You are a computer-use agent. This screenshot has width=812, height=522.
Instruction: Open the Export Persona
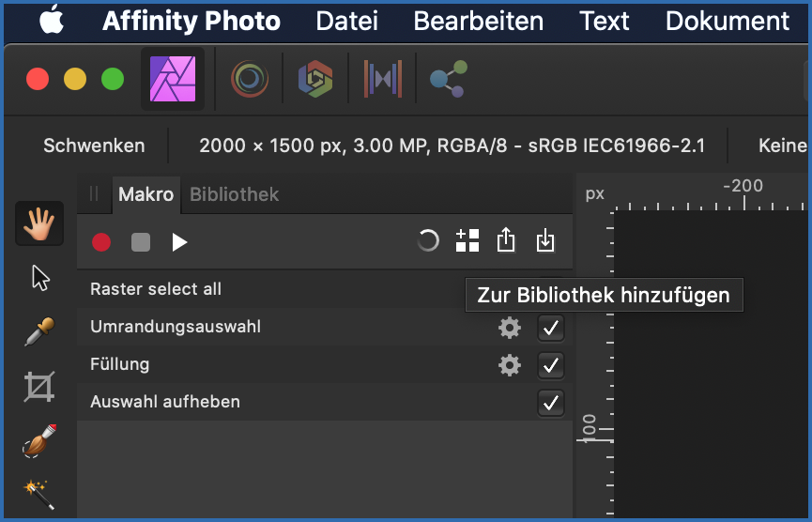tap(447, 79)
